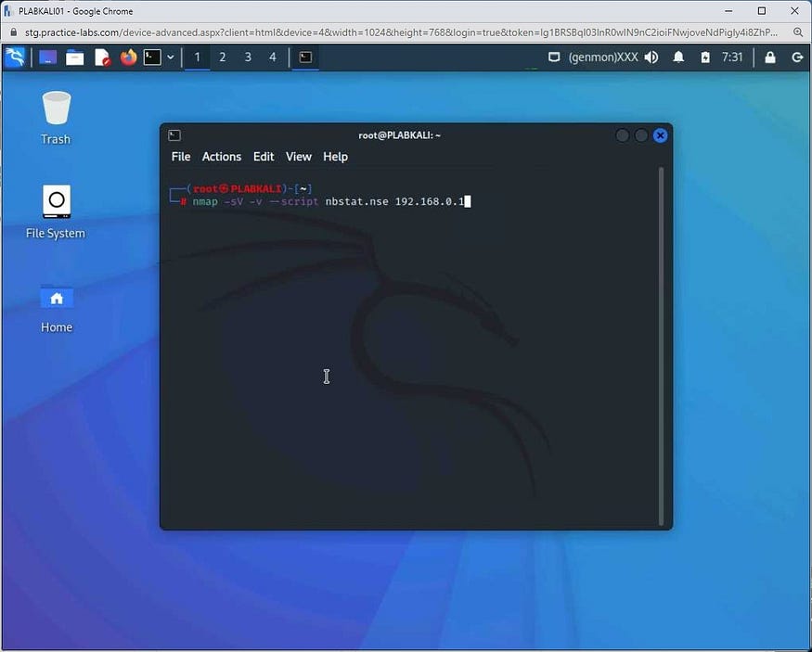Switch to workspace 4
The width and height of the screenshot is (812, 652).
pyautogui.click(x=273, y=57)
